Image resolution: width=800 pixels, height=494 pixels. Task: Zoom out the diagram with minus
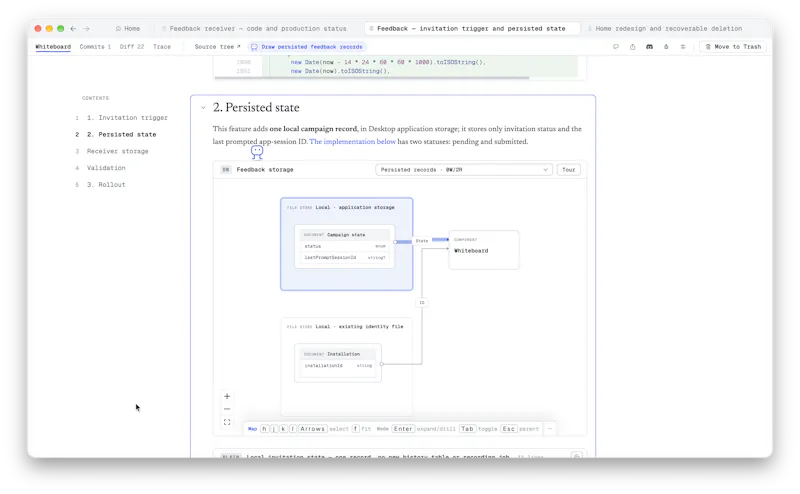click(x=227, y=409)
